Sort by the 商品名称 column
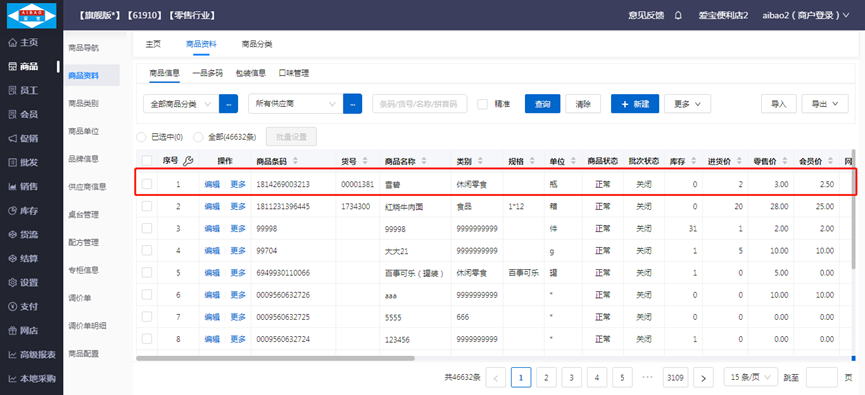 point(424,161)
